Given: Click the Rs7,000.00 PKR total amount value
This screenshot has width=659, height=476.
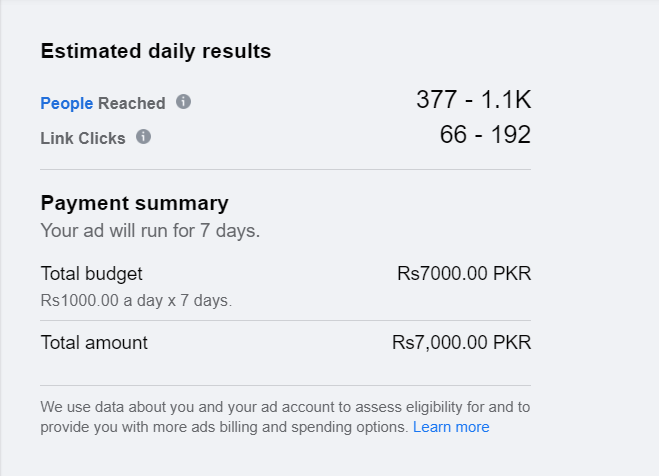Looking at the screenshot, I should tap(461, 343).
